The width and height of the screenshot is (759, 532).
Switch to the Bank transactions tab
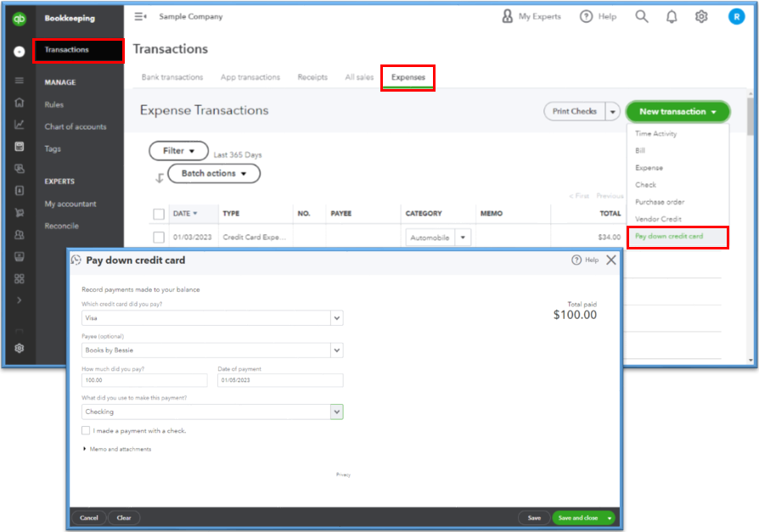pyautogui.click(x=171, y=77)
